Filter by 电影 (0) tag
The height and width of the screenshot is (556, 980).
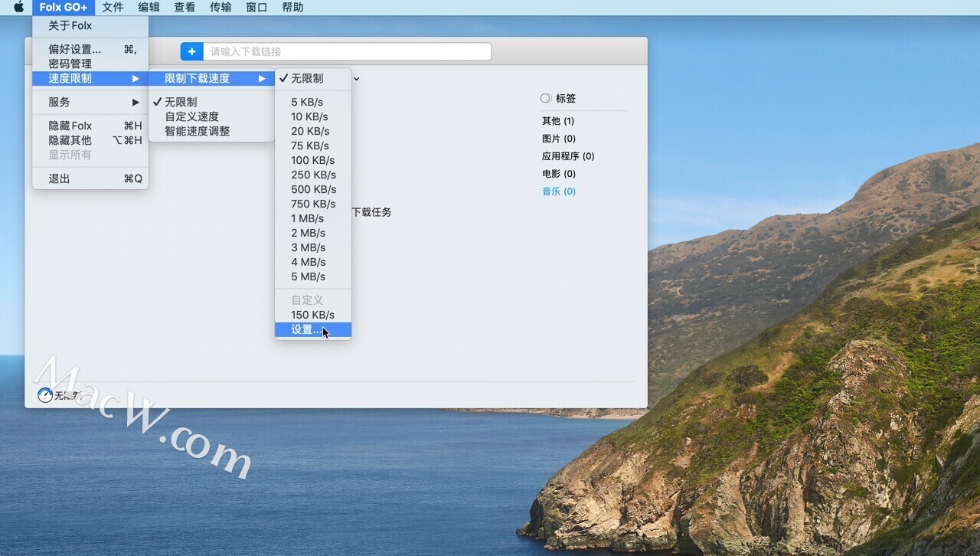pyautogui.click(x=559, y=174)
